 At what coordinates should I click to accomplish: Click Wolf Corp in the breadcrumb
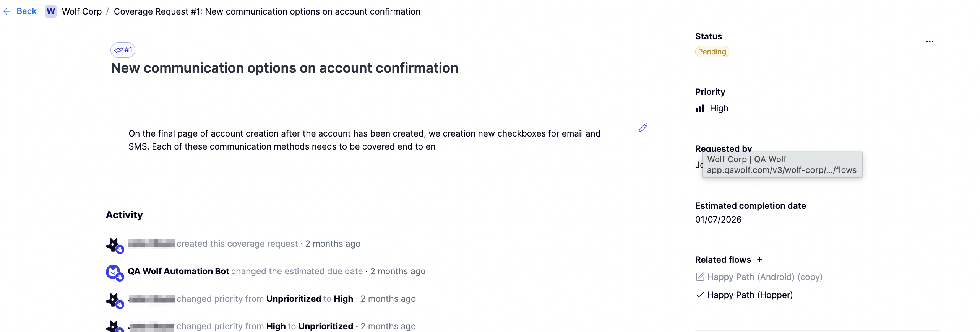click(82, 11)
